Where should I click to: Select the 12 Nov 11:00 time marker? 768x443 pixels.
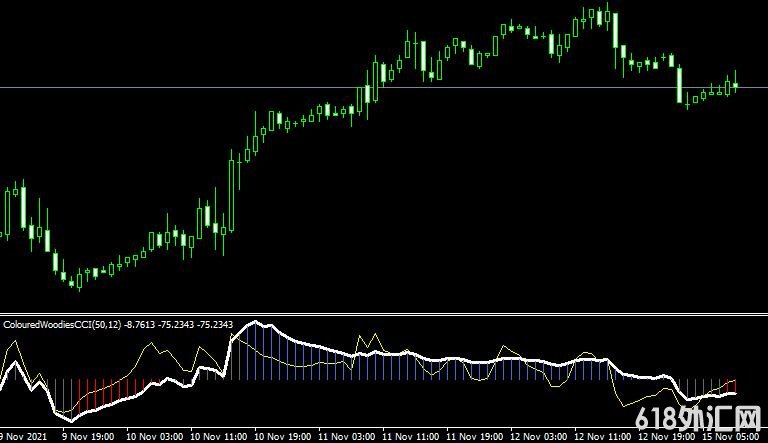[603, 437]
